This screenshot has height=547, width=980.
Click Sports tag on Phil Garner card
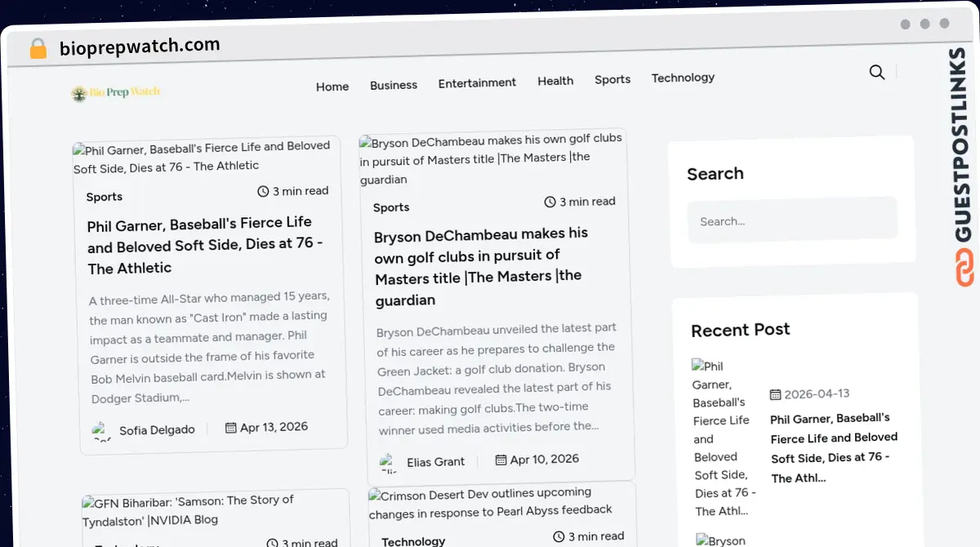(105, 197)
